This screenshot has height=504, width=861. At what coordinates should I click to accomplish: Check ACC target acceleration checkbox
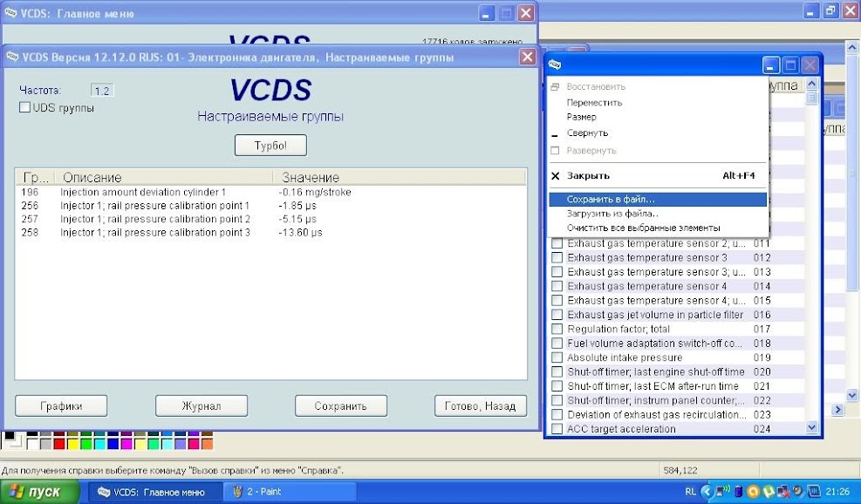557,429
